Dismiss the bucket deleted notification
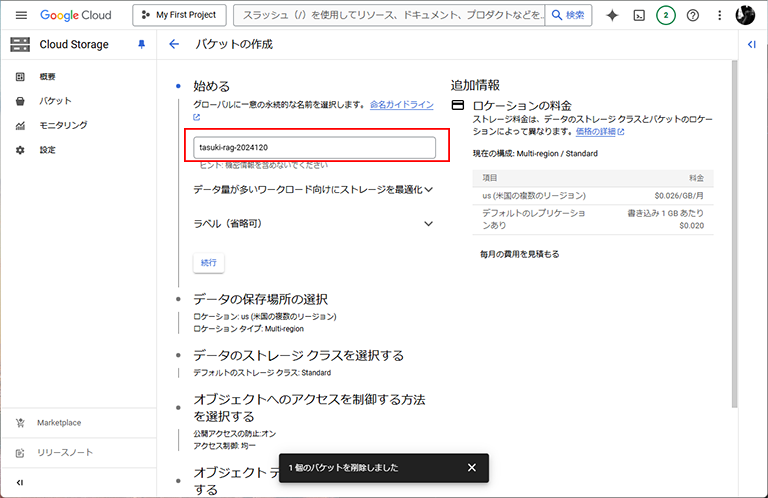Image resolution: width=768 pixels, height=498 pixels. click(x=472, y=467)
